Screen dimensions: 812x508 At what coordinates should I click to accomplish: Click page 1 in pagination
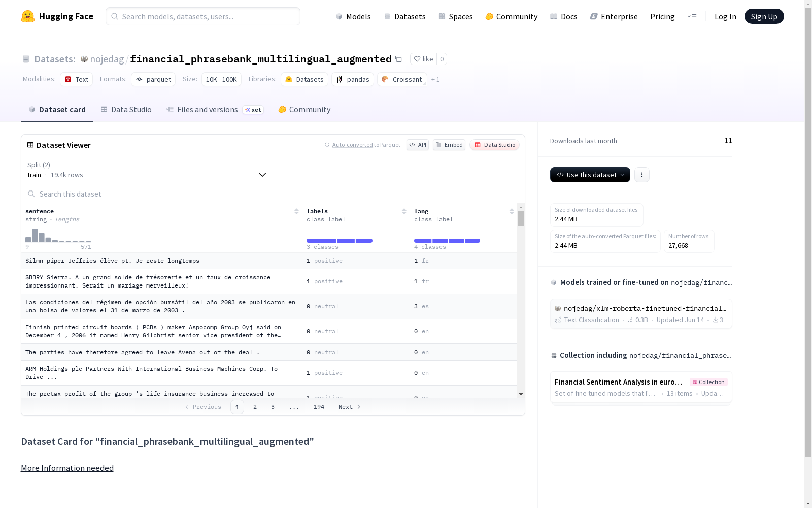[x=237, y=407]
